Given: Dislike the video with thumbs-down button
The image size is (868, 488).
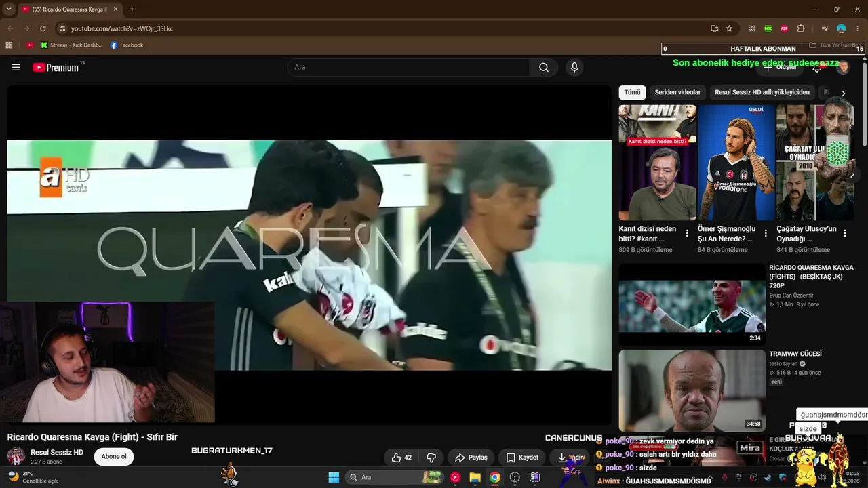Looking at the screenshot, I should tap(431, 457).
